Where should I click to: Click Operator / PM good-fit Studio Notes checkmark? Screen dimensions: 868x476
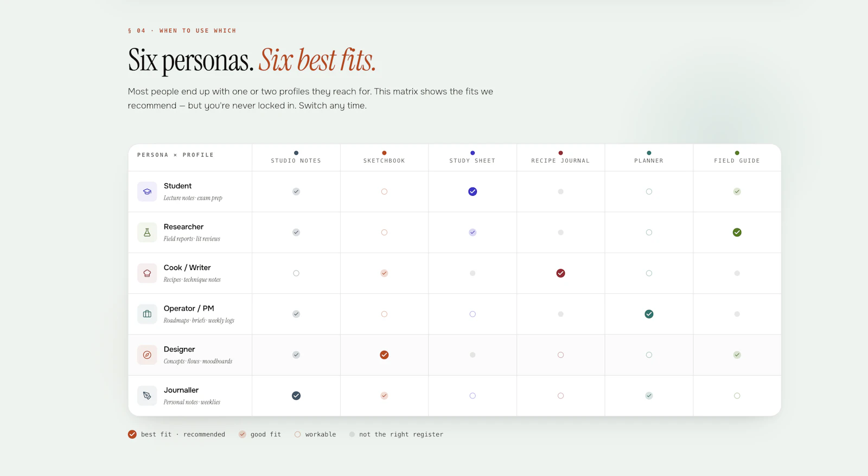[296, 314]
